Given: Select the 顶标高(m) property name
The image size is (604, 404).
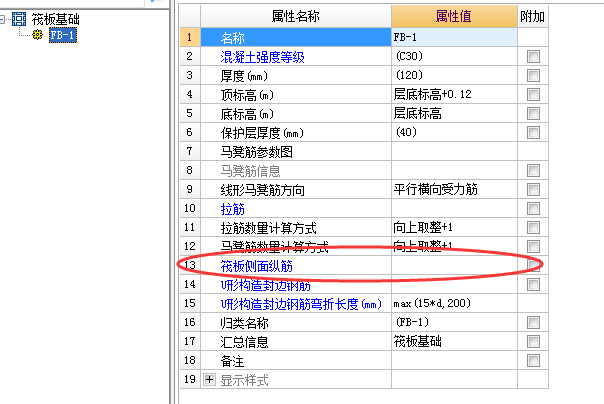Looking at the screenshot, I should coord(247,95).
